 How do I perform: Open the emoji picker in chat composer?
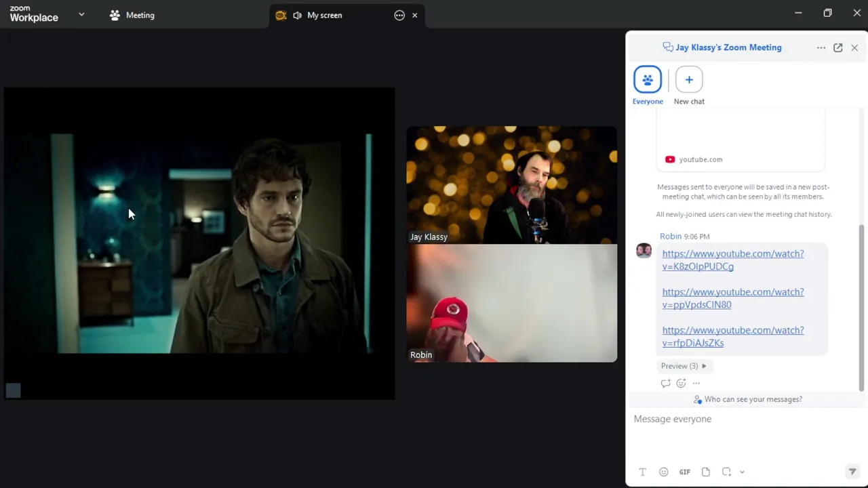pos(664,472)
